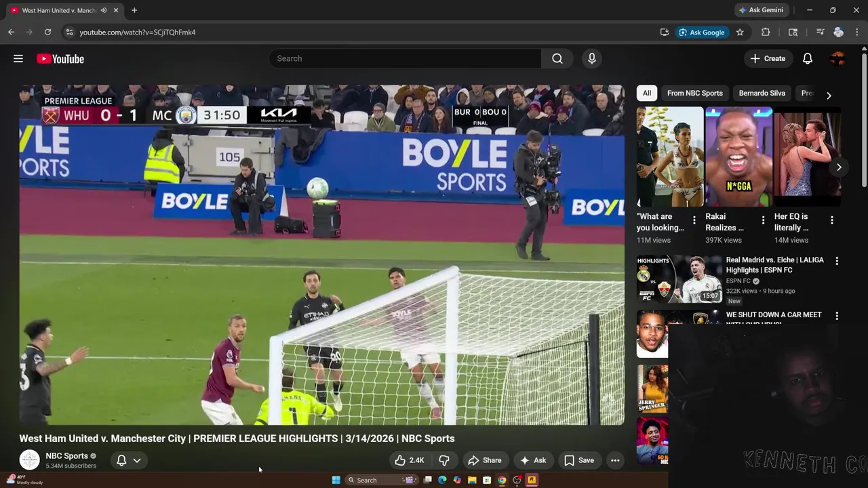
Task: Click the Create button
Action: 768,59
